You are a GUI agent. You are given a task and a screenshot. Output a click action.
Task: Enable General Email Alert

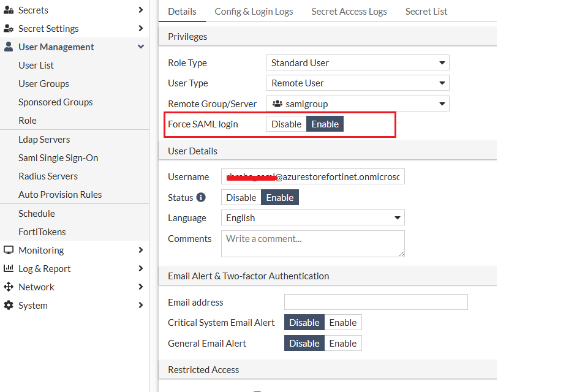[x=342, y=344]
